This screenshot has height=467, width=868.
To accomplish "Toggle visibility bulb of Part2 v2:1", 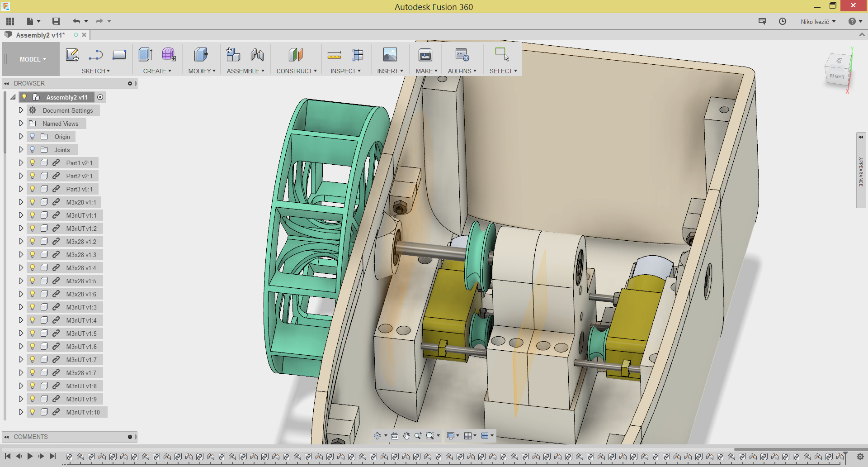I will point(33,176).
